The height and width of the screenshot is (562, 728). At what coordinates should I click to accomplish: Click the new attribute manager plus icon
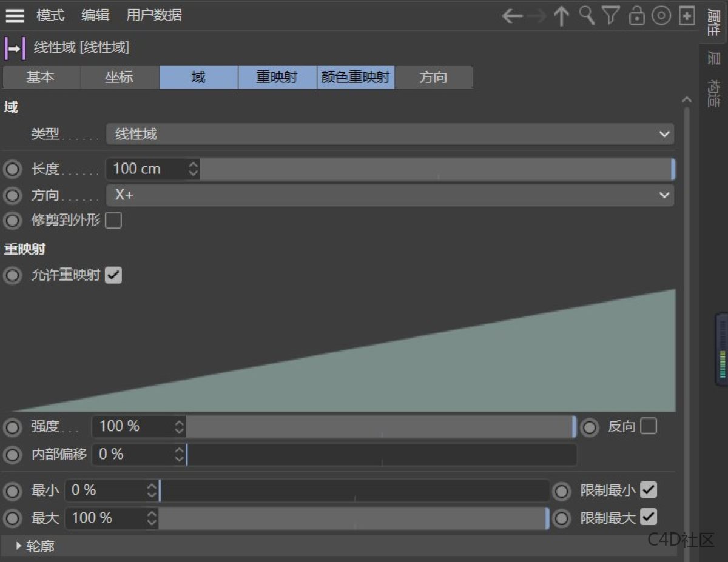[x=687, y=16]
